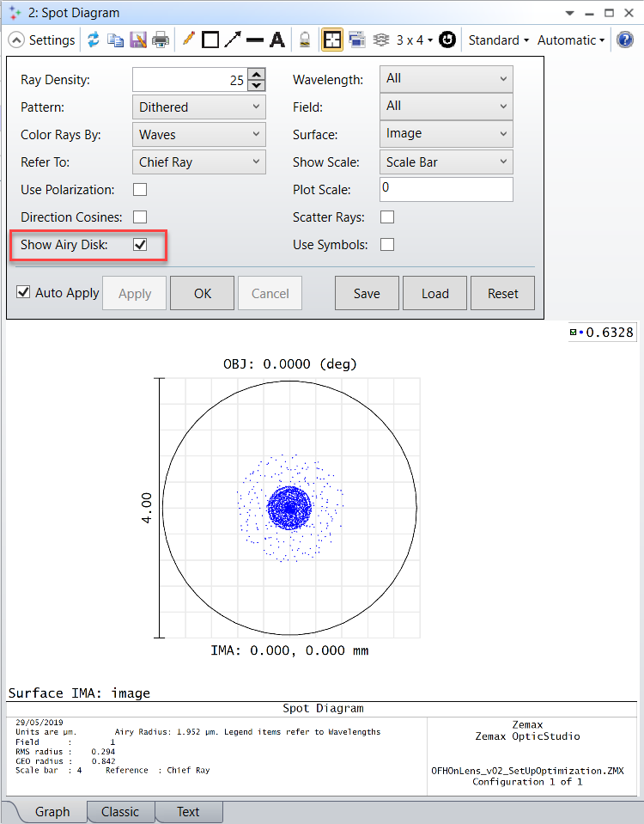Click the copy window icon
This screenshot has width=644, height=824.
pyautogui.click(x=116, y=40)
